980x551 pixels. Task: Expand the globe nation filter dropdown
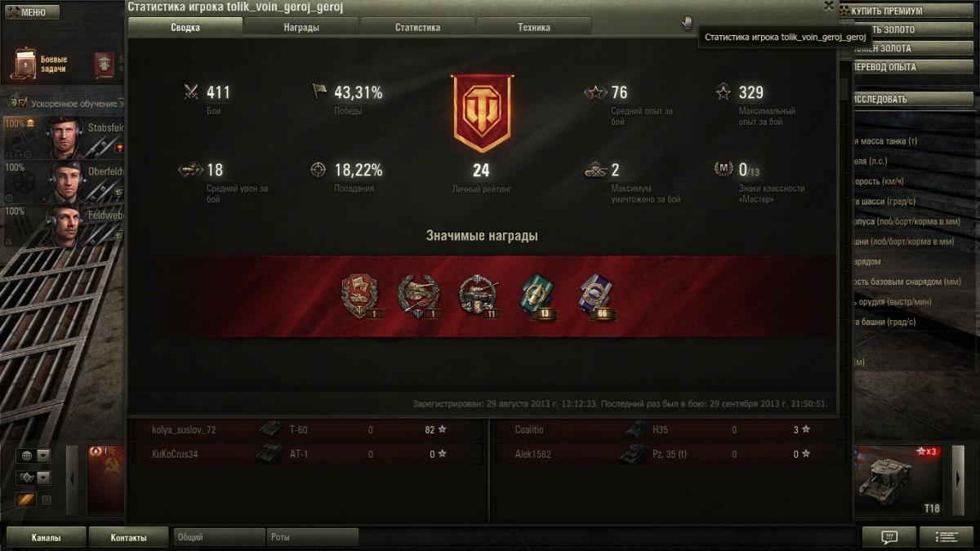(43, 455)
